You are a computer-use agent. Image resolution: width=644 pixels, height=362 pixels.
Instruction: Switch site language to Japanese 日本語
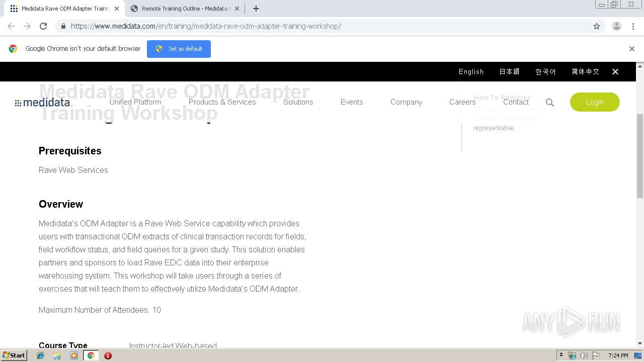[509, 71]
